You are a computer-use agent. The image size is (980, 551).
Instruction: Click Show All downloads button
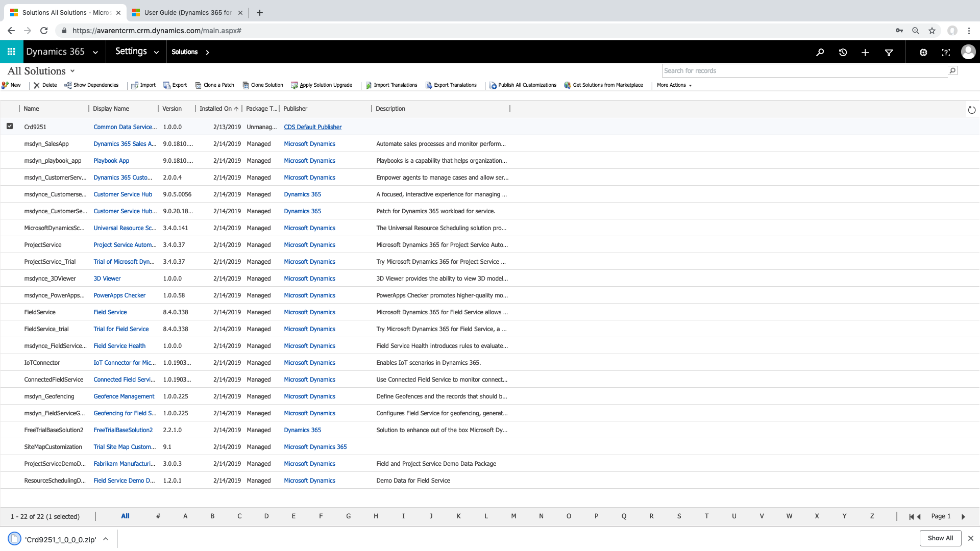(x=940, y=538)
